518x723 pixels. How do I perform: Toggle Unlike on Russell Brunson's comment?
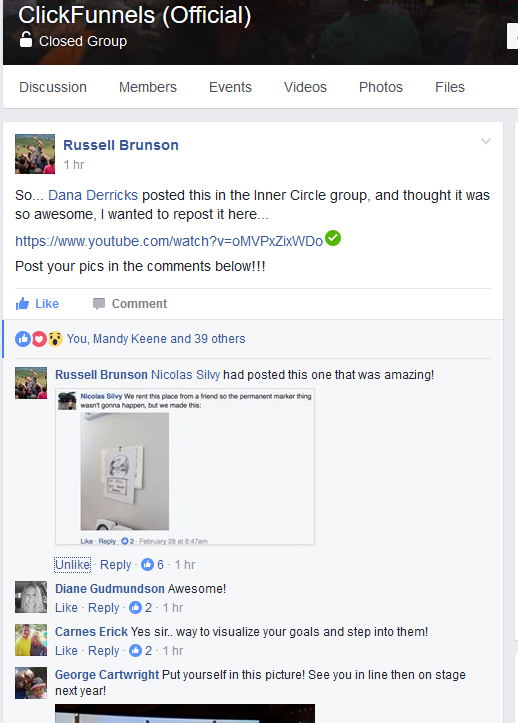(x=72, y=565)
